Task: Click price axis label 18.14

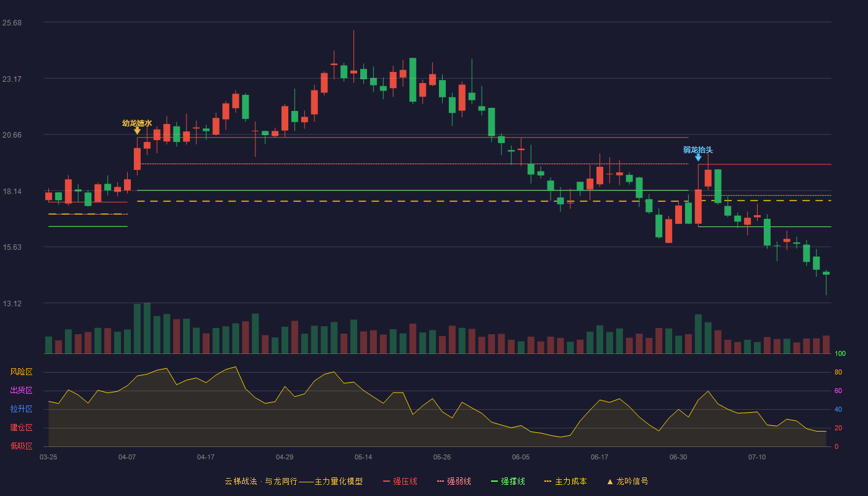Action: coord(12,192)
